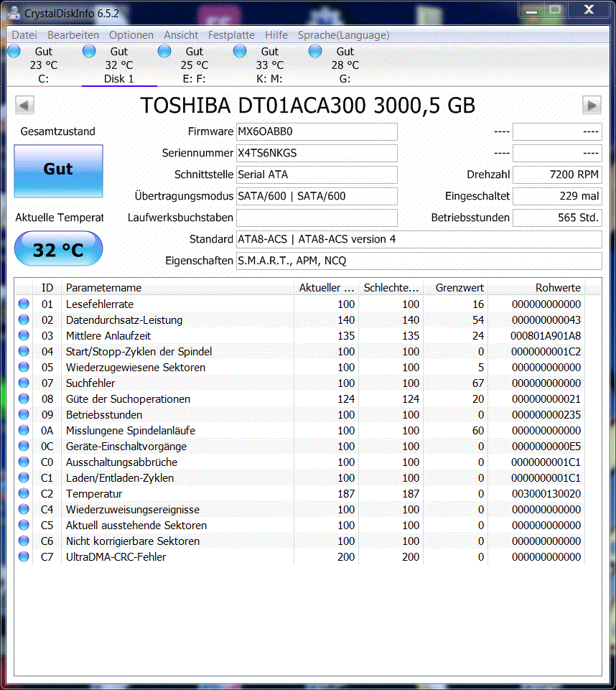Click the blue status orb for G: drive
This screenshot has width=616, height=690.
tap(315, 51)
